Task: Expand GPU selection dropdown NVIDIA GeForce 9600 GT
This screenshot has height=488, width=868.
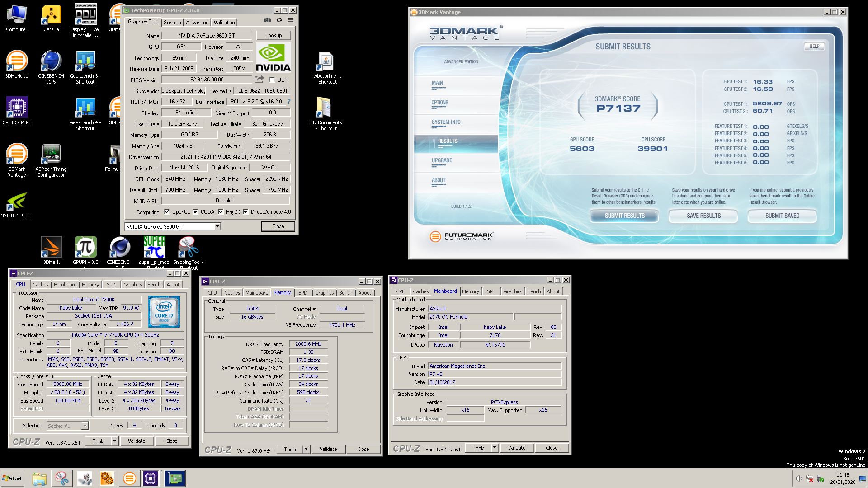Action: click(x=217, y=226)
